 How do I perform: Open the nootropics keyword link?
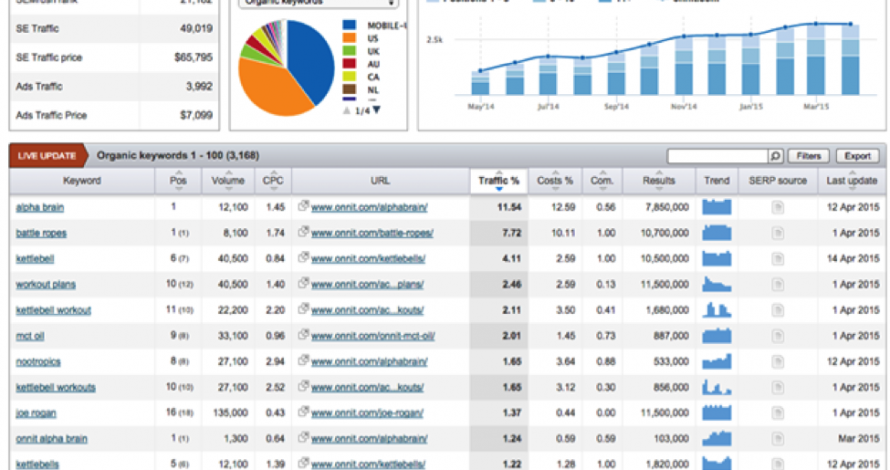[38, 362]
